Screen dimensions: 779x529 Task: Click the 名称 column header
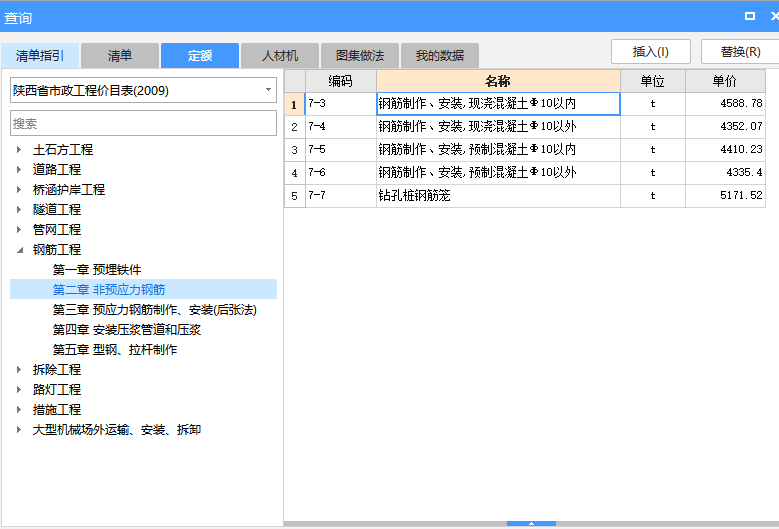coord(498,81)
